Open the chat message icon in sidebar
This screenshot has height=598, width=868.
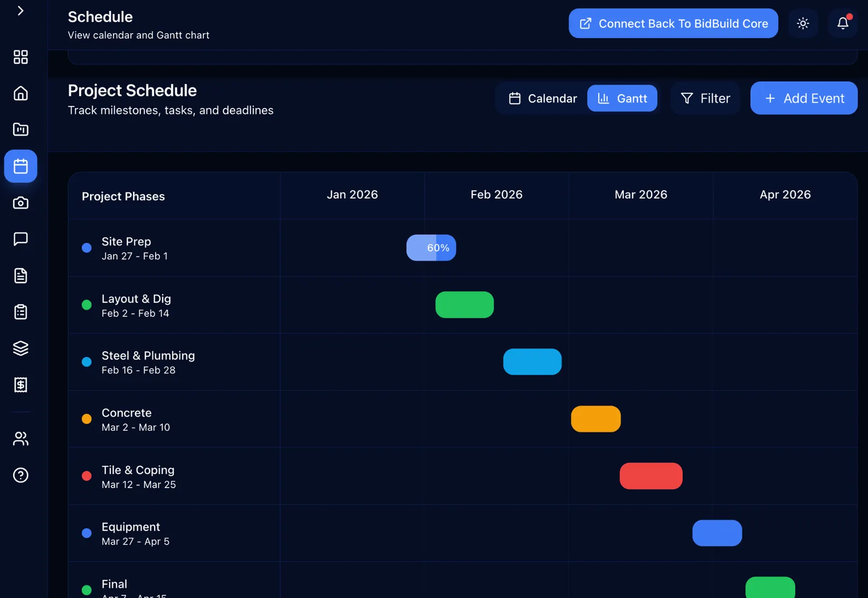[21, 239]
